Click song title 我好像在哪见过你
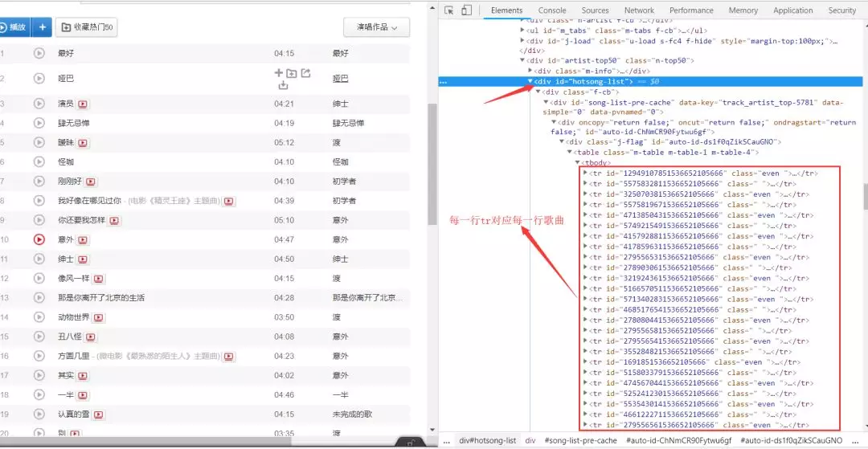Screen dimensions: 868x449 click(92, 201)
